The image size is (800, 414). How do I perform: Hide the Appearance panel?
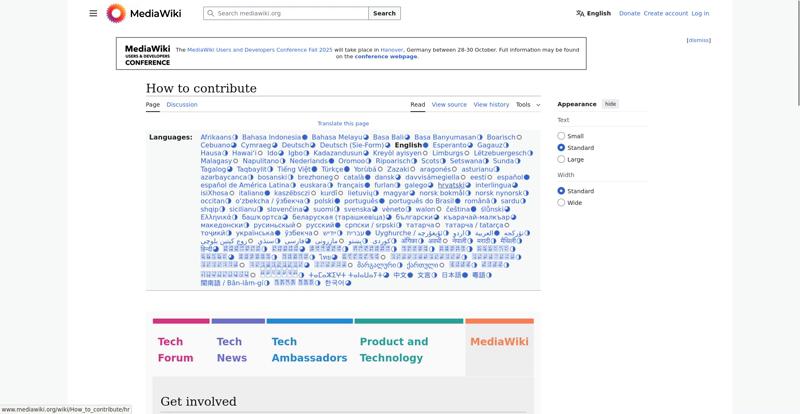click(x=610, y=104)
